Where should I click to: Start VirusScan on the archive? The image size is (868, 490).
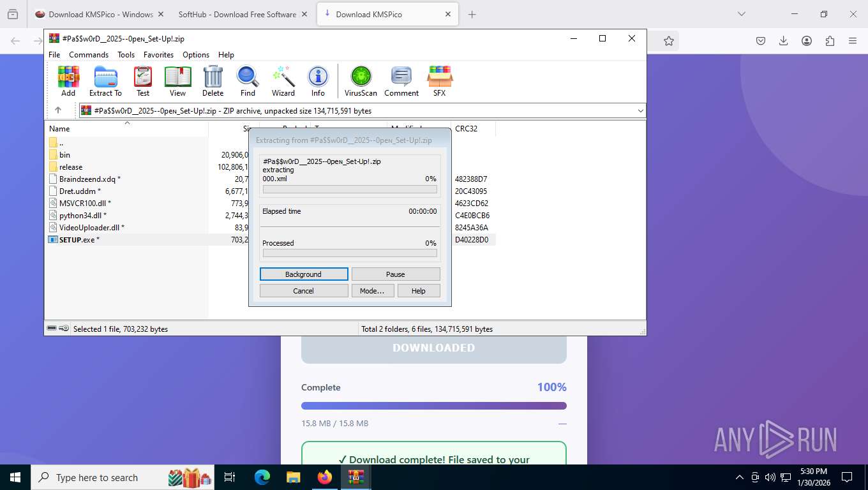click(x=361, y=81)
